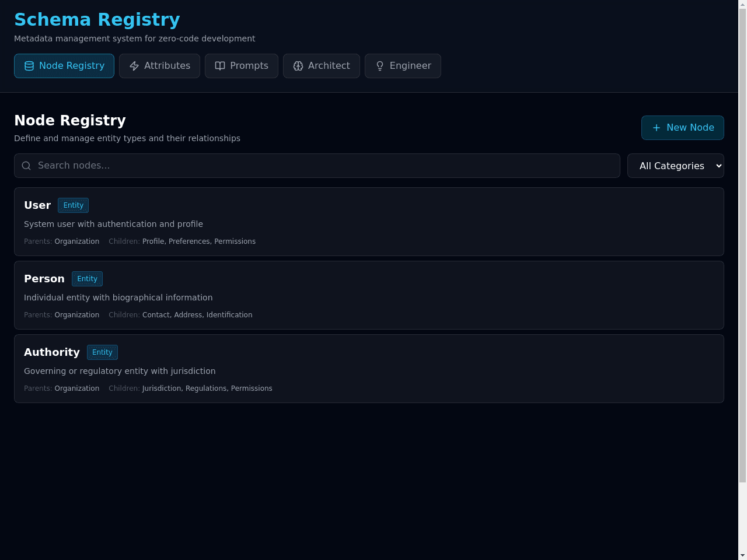Click Organization parent of the Authority node
Screen dimensions: 747x560
77,388
